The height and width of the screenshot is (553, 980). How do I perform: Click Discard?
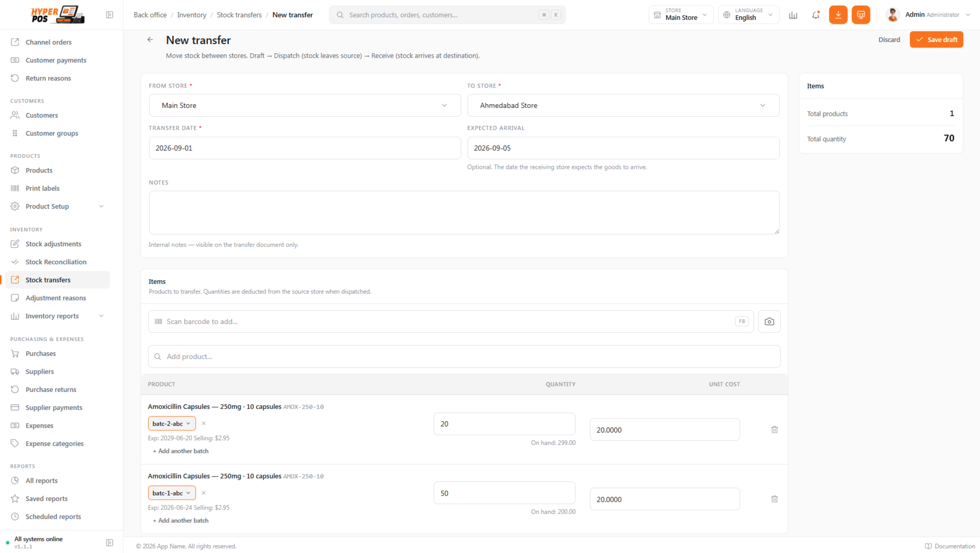tap(889, 39)
